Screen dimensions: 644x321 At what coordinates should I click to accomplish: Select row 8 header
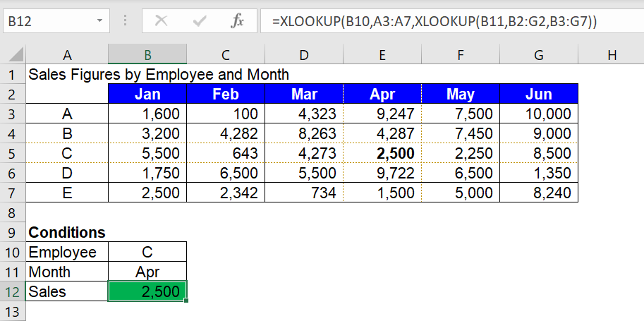coord(13,212)
